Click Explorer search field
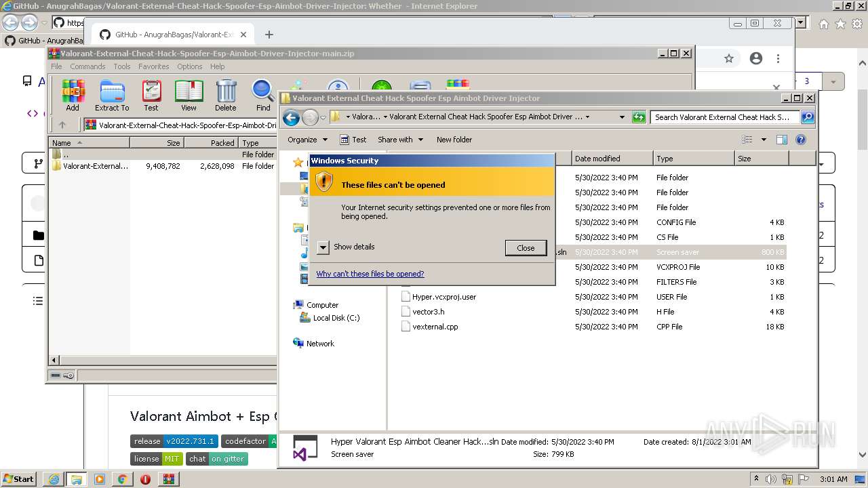Screen dimensions: 868x488 (726, 117)
